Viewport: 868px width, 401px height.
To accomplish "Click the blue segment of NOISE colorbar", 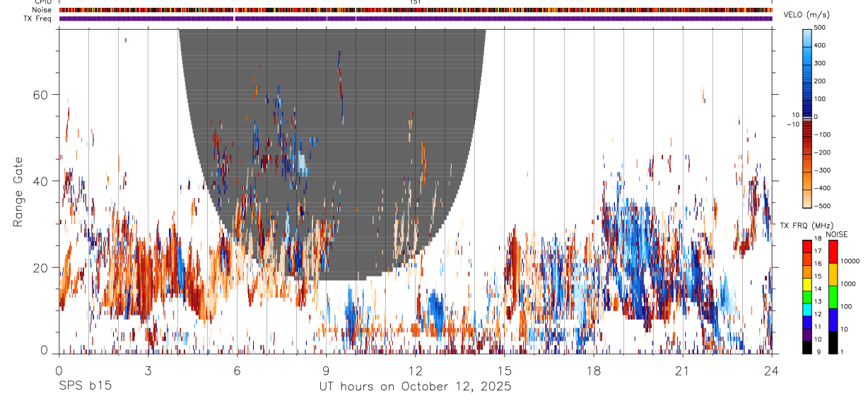I will [x=833, y=320].
